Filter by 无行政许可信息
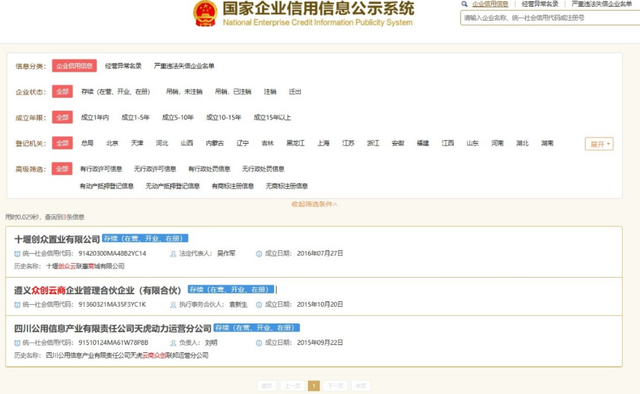This screenshot has height=394, width=640. tap(155, 169)
